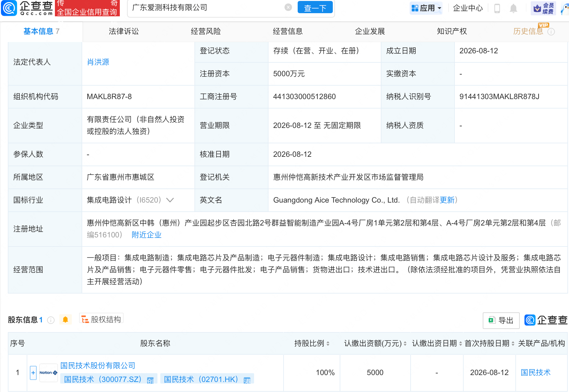Open the 历史信息 VIP tab
Screen dimensions: 569x392
528,31
